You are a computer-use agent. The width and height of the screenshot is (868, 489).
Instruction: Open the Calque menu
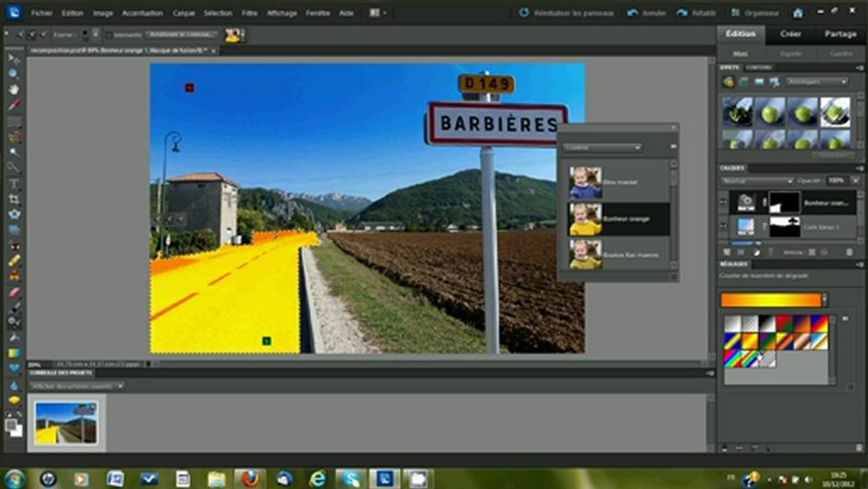tap(183, 13)
